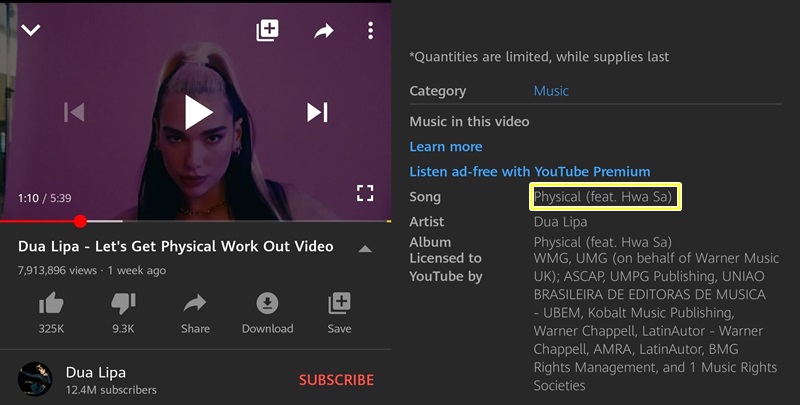Select the Dua Lipa artist value
The width and height of the screenshot is (800, 405).
pos(560,222)
